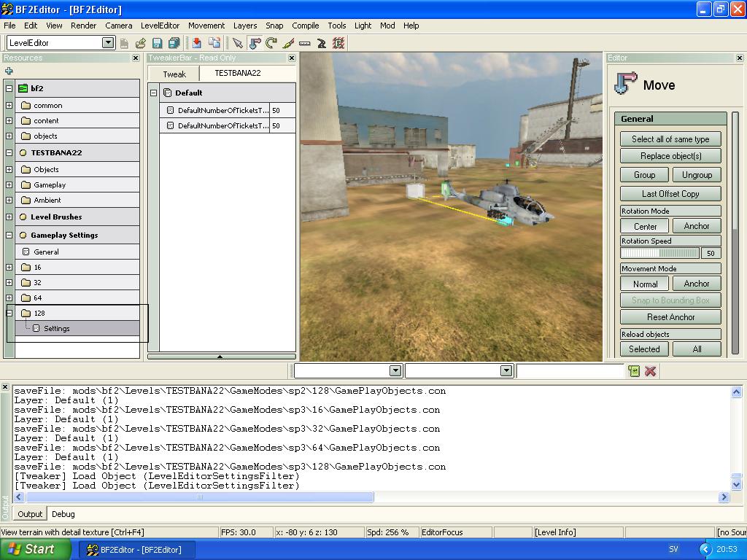Image resolution: width=747 pixels, height=560 pixels.
Task: Close the TweakerBar panel
Action: point(292,58)
